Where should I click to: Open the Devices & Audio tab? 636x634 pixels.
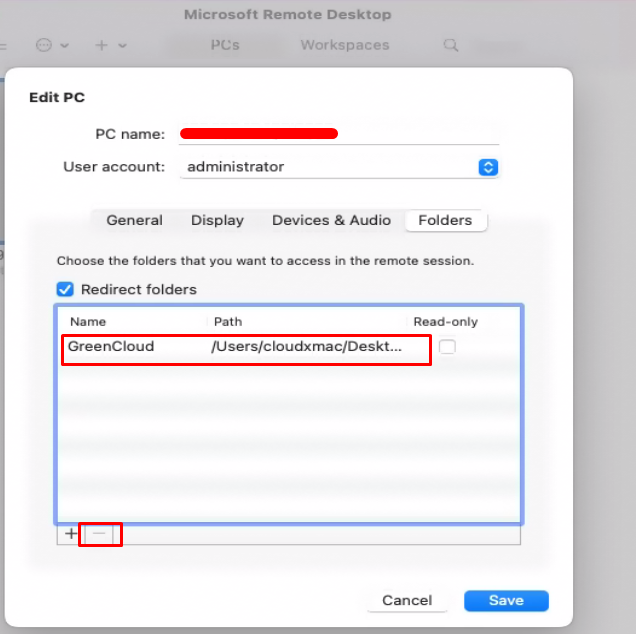(331, 220)
